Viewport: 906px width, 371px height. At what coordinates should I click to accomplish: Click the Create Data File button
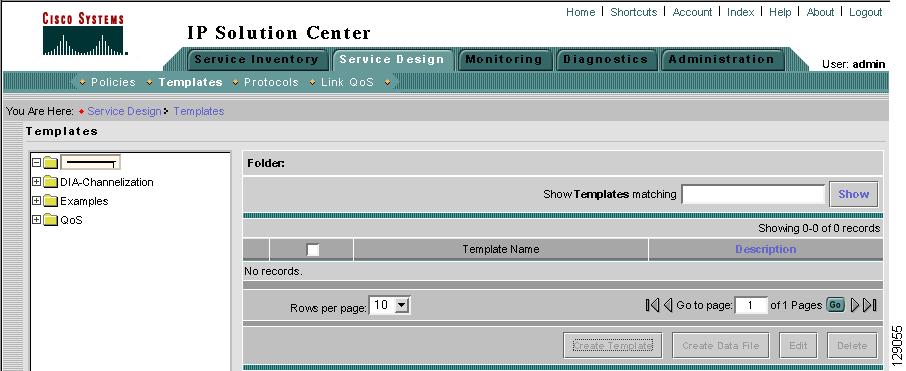(721, 346)
